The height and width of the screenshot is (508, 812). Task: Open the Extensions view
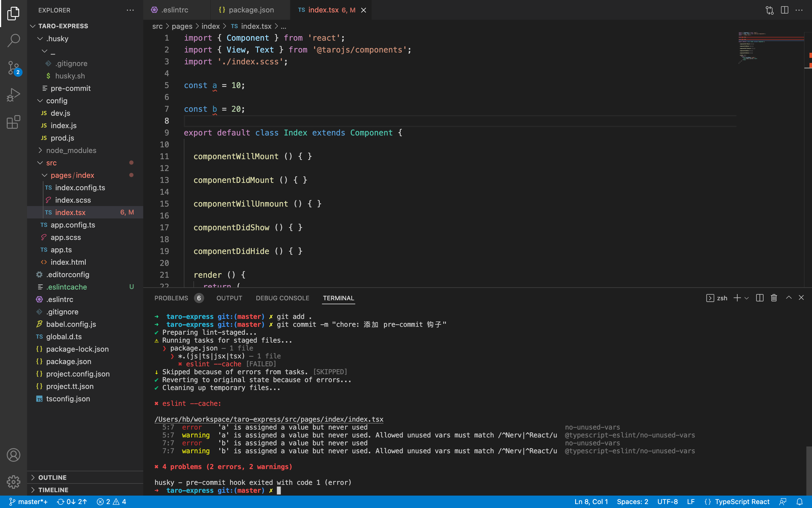pos(14,122)
